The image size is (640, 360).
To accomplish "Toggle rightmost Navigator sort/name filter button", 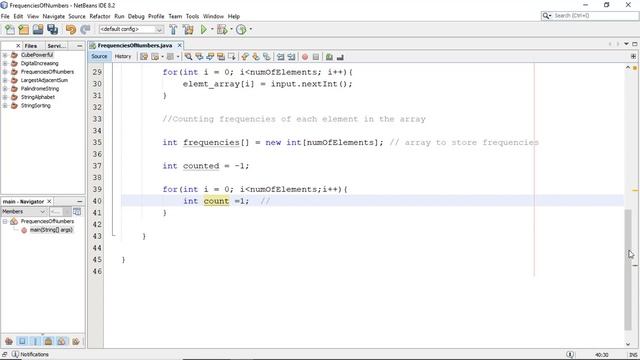I will (x=76, y=341).
